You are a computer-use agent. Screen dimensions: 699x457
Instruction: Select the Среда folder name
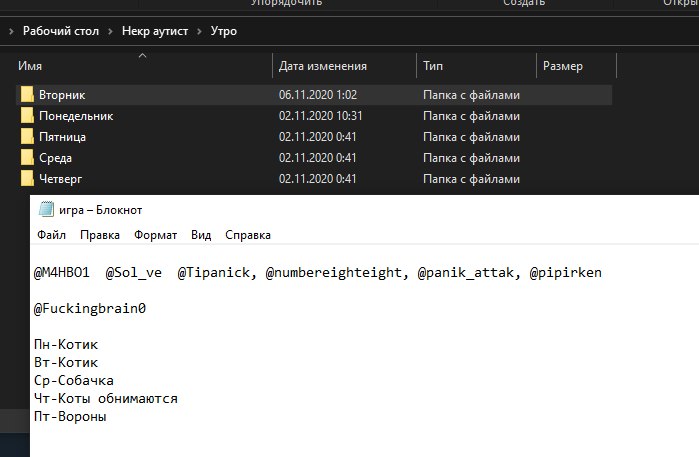tap(55, 158)
